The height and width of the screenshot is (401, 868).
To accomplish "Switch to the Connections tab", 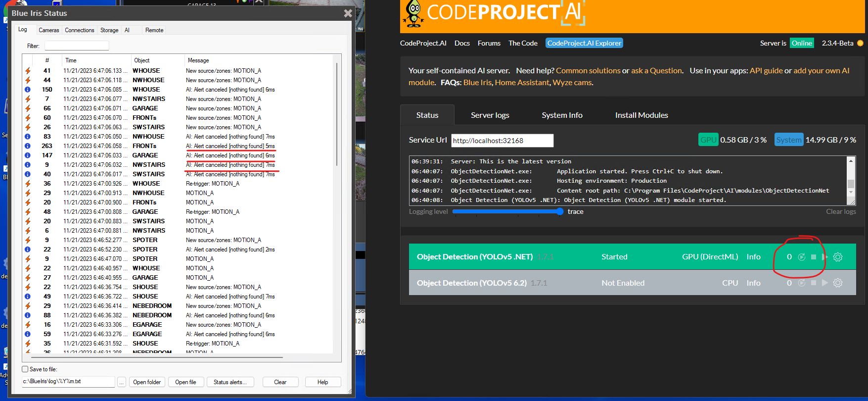I will [x=80, y=30].
